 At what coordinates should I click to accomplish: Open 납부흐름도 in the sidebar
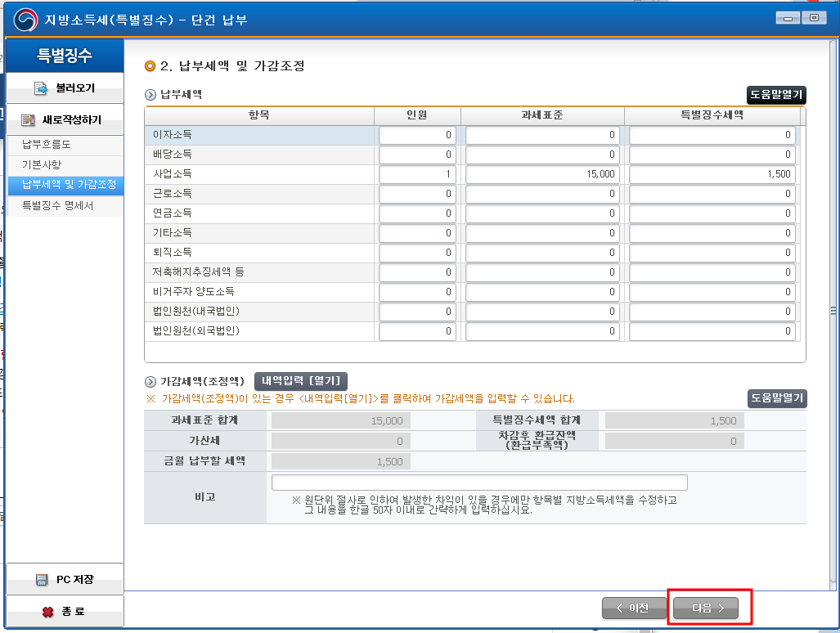click(65, 145)
